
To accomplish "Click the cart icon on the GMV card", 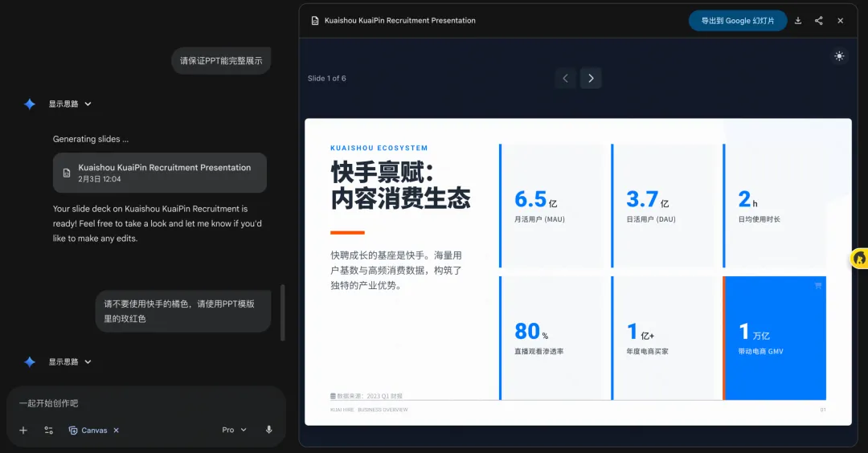I will coord(817,286).
